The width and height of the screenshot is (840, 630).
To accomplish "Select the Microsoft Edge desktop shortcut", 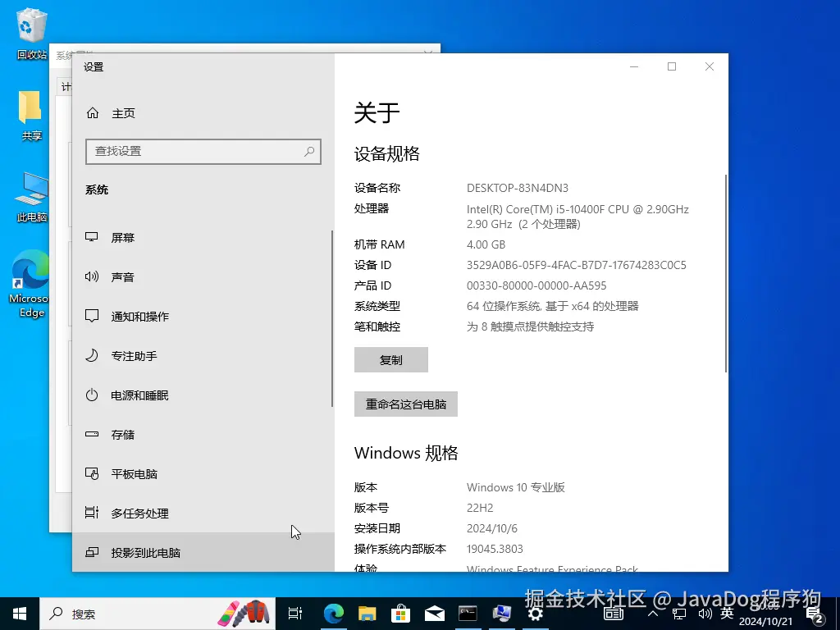I will click(30, 284).
